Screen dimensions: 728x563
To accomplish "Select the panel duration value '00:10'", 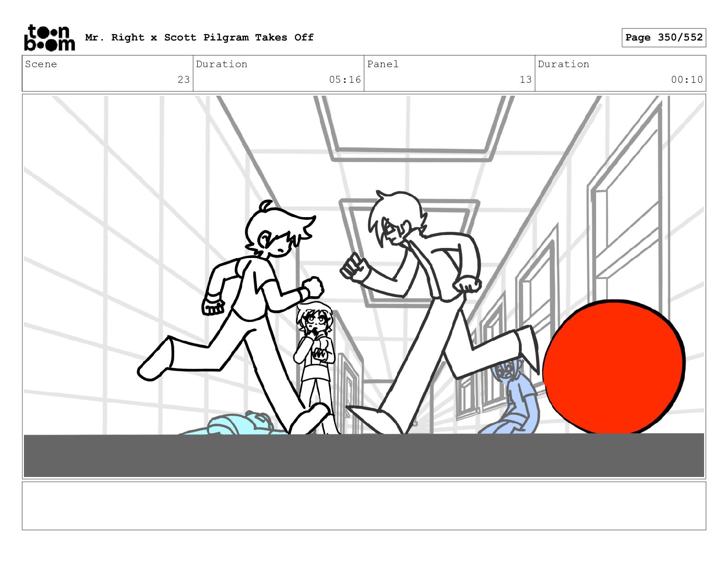I will tap(687, 80).
